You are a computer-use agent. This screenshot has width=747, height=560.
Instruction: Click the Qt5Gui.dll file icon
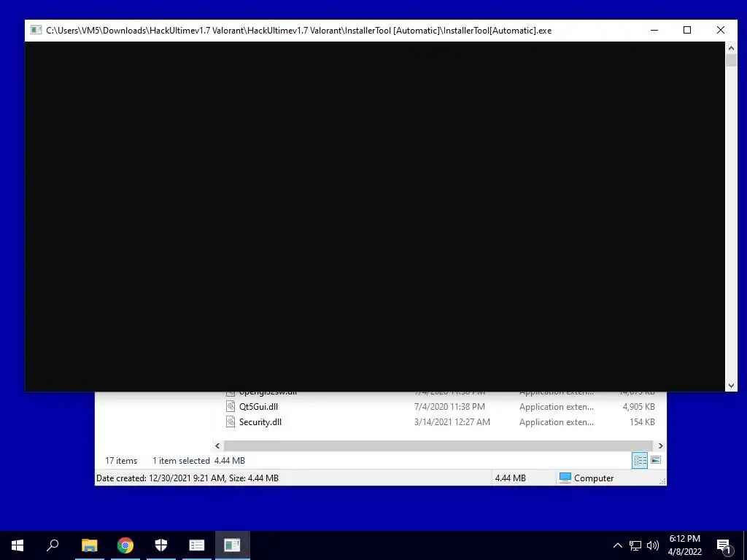tap(231, 407)
